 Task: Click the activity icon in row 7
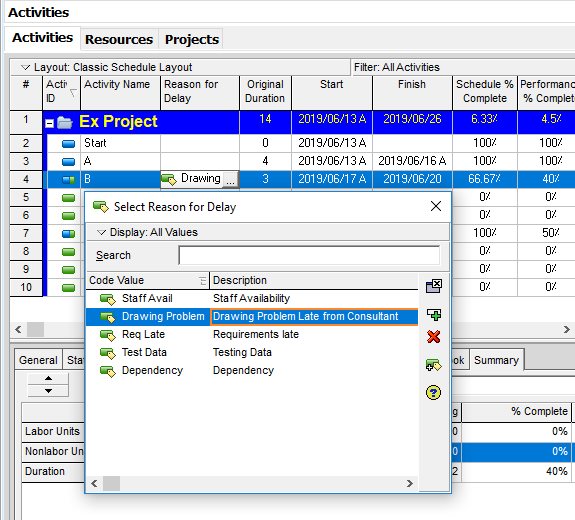pyautogui.click(x=69, y=234)
